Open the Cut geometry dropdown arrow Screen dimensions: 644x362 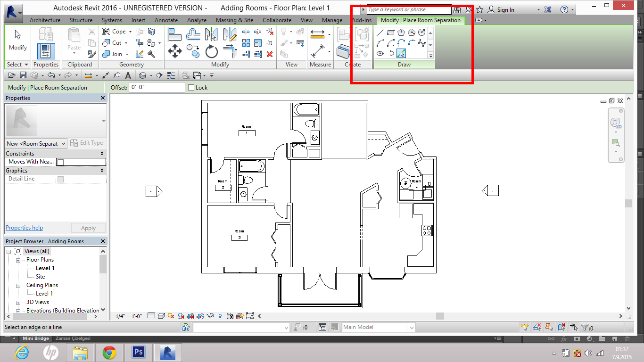coord(126,43)
